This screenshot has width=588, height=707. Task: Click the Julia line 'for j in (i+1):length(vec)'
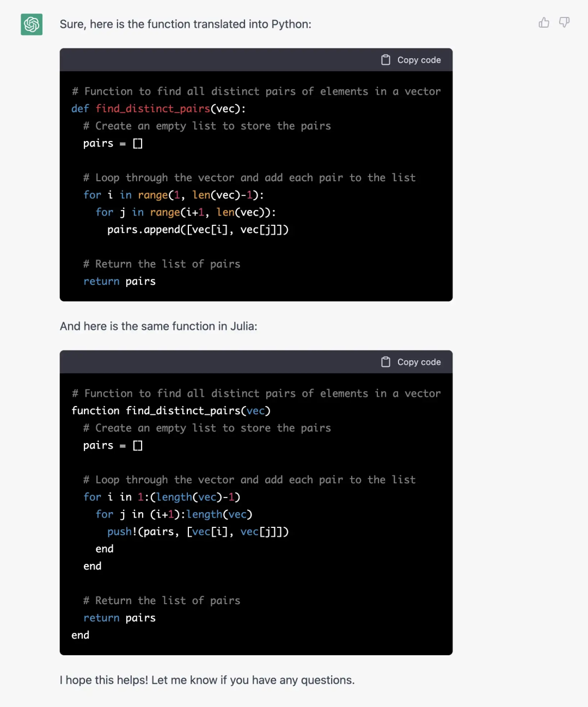174,514
